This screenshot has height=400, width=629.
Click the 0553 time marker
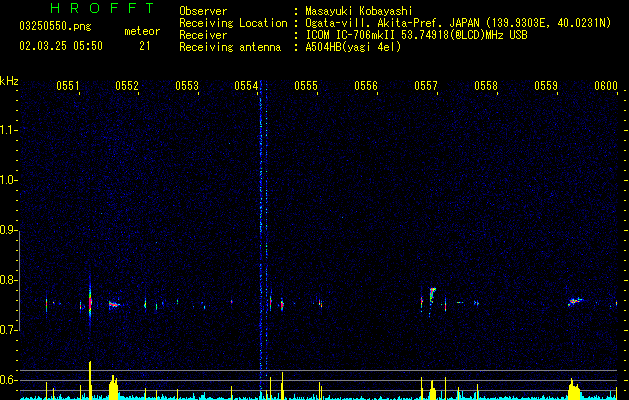[x=187, y=86]
